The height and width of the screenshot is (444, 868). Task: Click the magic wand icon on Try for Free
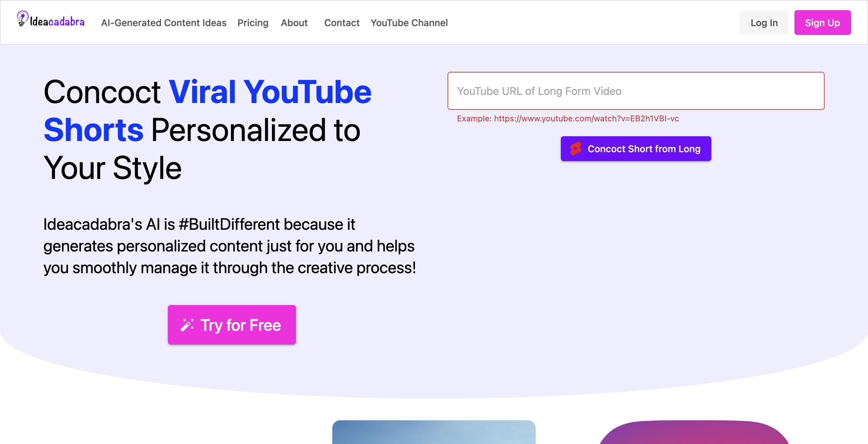[187, 325]
